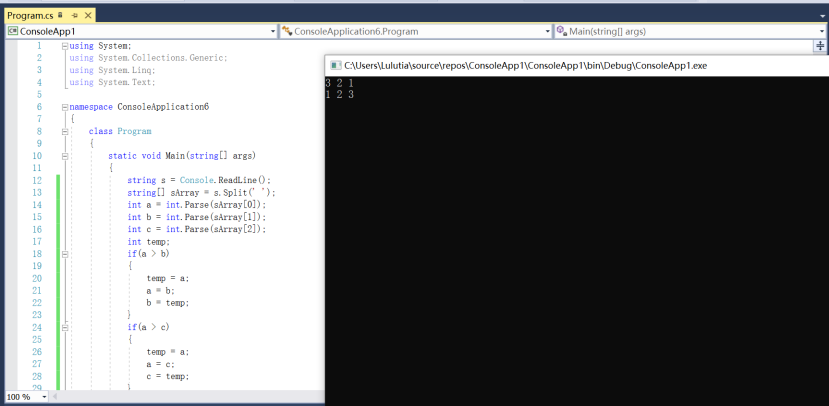
Task: Click code line 'using System;'
Action: coord(100,46)
